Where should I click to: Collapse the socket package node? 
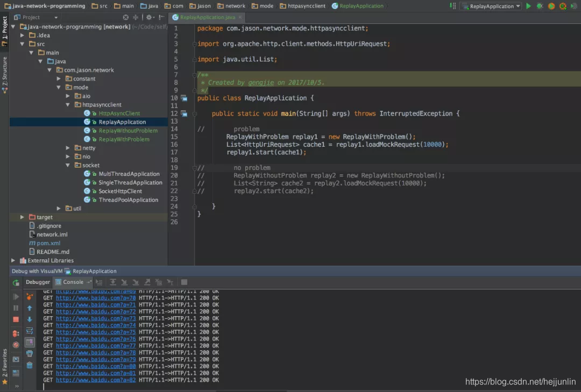68,166
